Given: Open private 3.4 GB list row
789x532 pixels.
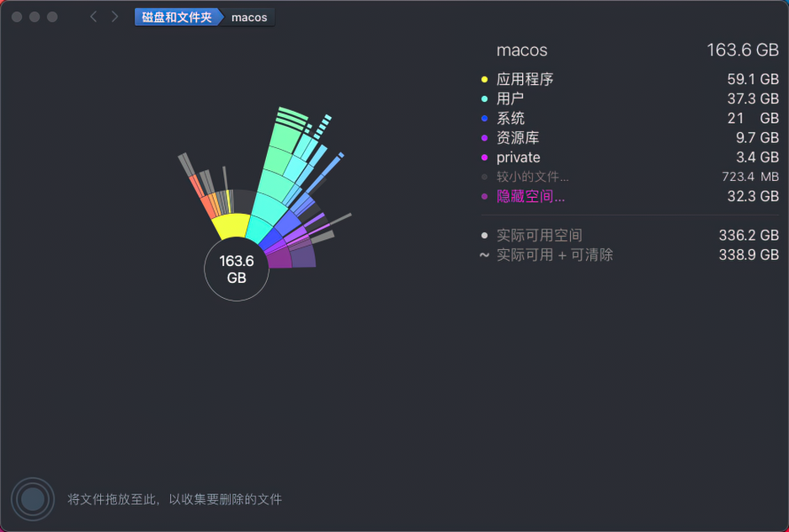Looking at the screenshot, I should point(630,157).
